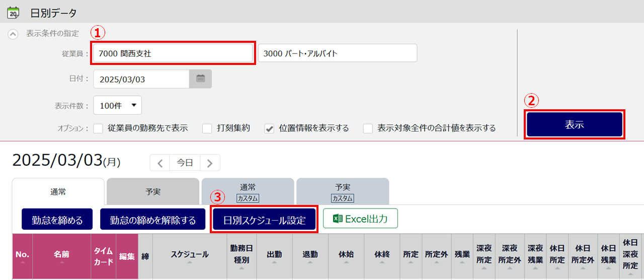Select the 通常 tab

[x=58, y=191]
